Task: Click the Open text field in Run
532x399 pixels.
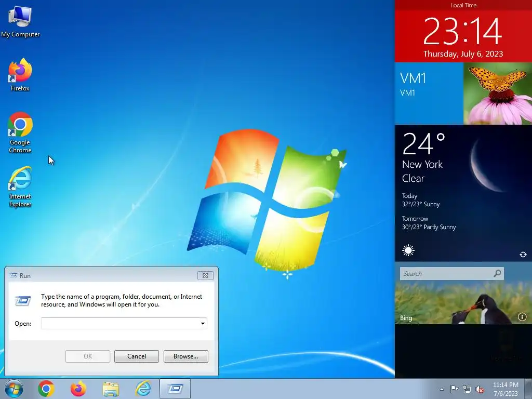Action: pos(120,323)
